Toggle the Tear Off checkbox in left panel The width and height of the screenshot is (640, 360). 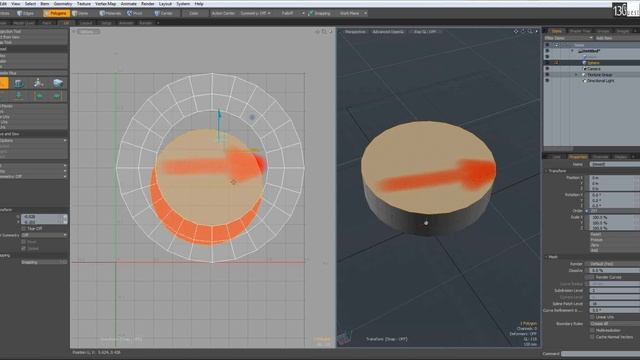23,229
